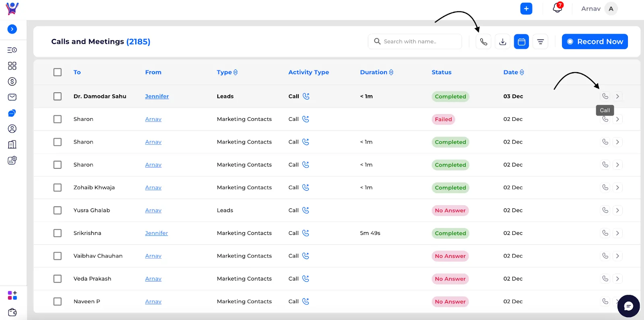The image size is (644, 320).
Task: Open Arnav link in Zohaib Khwaja row
Action: pyautogui.click(x=153, y=187)
